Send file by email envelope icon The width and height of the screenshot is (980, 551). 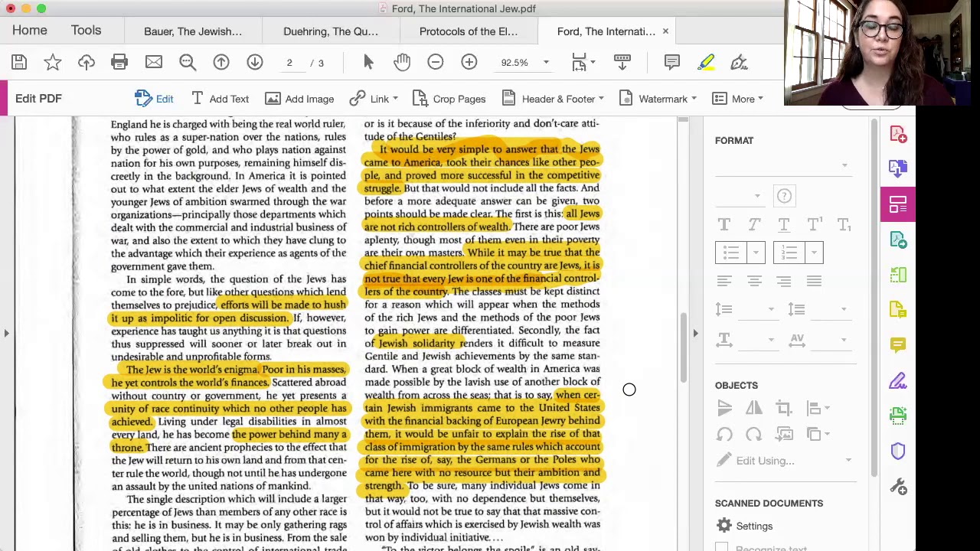tap(154, 63)
